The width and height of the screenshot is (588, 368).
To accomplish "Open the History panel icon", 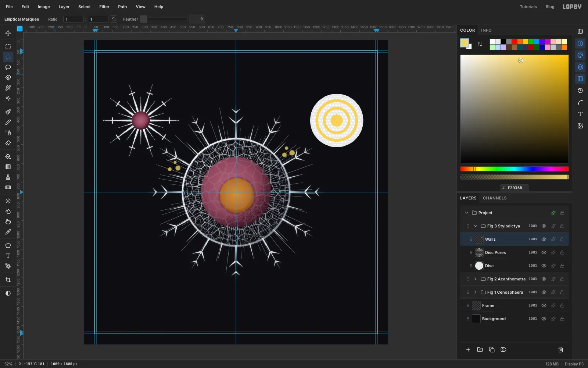I will pos(580,91).
